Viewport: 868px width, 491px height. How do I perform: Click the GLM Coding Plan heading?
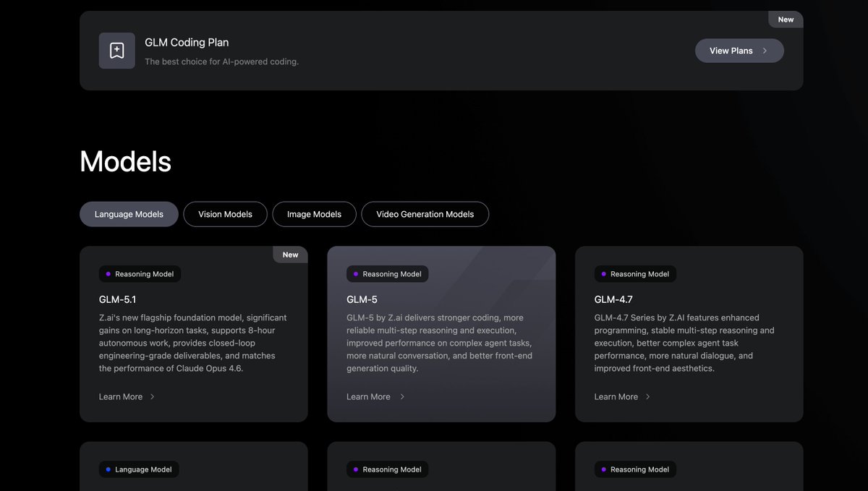pyautogui.click(x=187, y=43)
